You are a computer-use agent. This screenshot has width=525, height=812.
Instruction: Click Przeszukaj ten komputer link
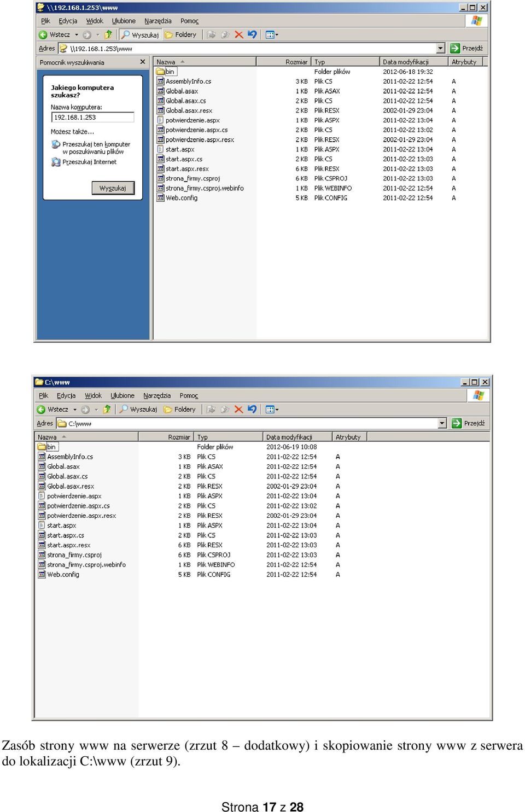tap(96, 148)
